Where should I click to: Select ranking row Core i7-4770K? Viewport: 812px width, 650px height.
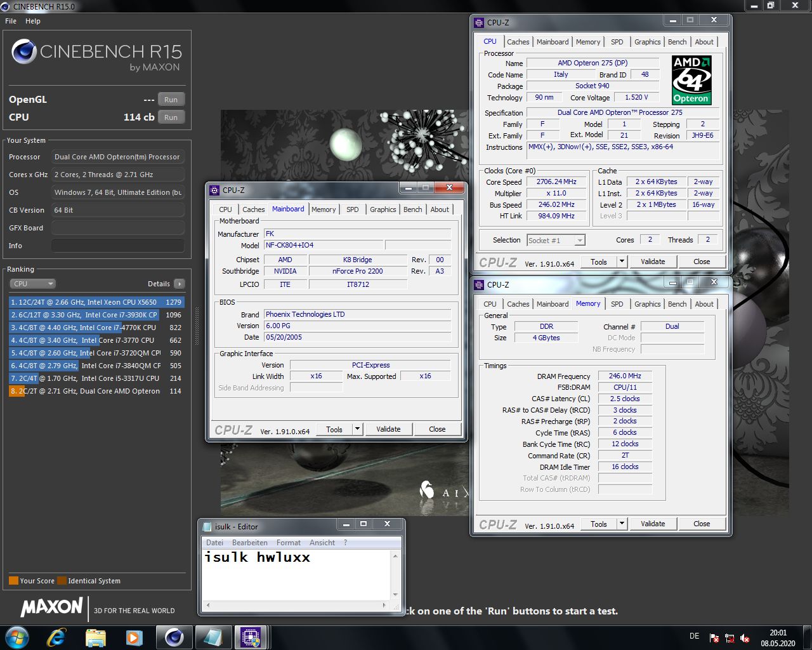coord(96,328)
